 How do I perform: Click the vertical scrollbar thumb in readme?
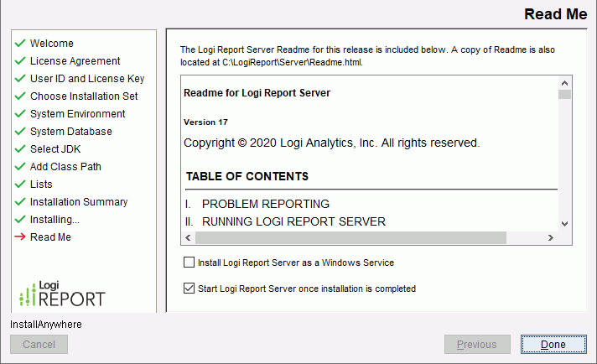click(x=564, y=95)
